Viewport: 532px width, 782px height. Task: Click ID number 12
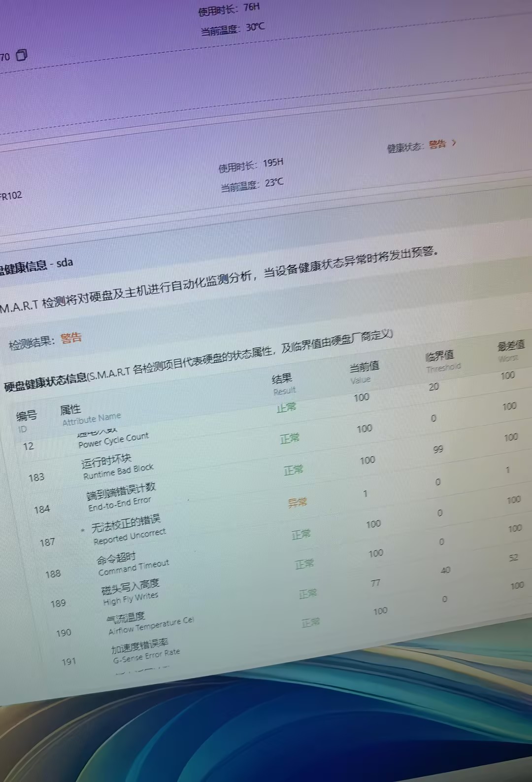[28, 446]
